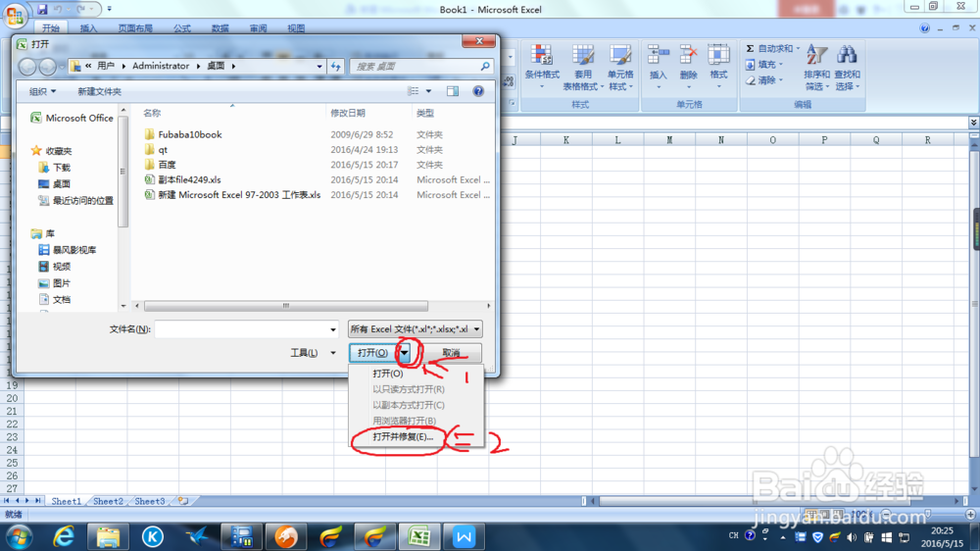The width and height of the screenshot is (980, 551).
Task: Expand the 组织 (Organize) dropdown
Action: point(42,91)
